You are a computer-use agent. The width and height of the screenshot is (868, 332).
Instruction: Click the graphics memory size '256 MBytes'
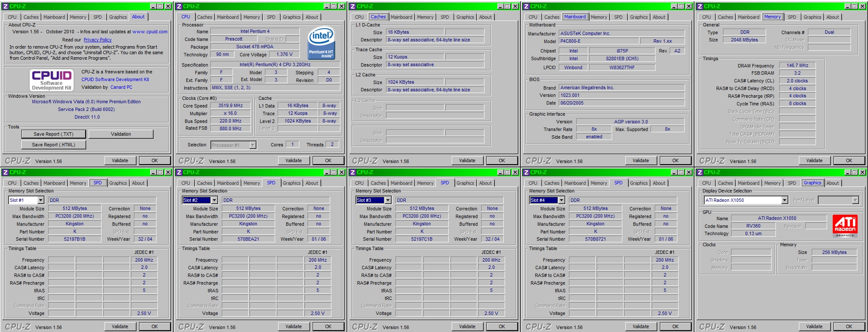click(x=834, y=252)
